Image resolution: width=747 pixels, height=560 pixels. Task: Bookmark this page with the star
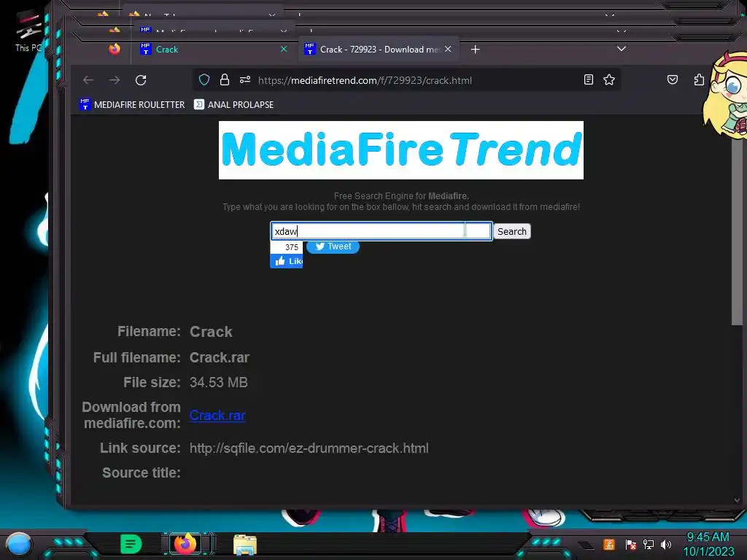(609, 80)
